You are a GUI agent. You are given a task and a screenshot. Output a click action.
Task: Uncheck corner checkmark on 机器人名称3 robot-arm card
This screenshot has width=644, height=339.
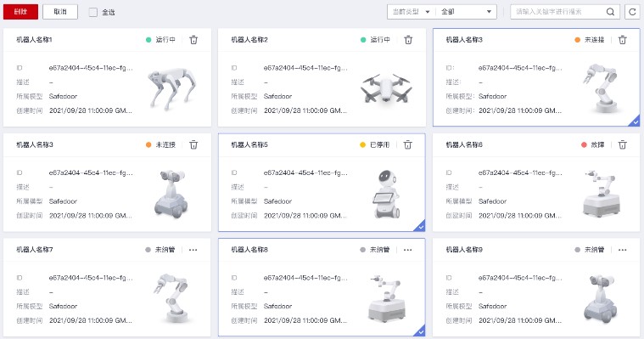(635, 121)
